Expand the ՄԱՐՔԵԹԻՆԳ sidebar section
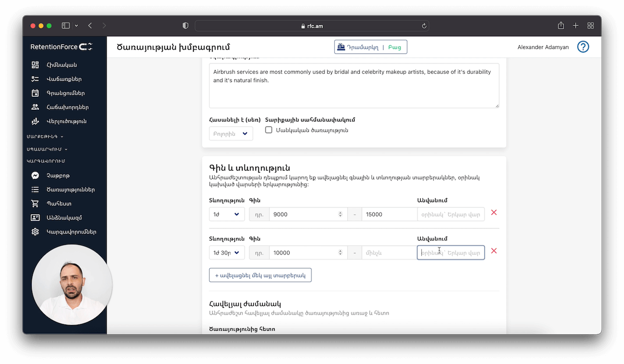The image size is (624, 364). point(45,137)
